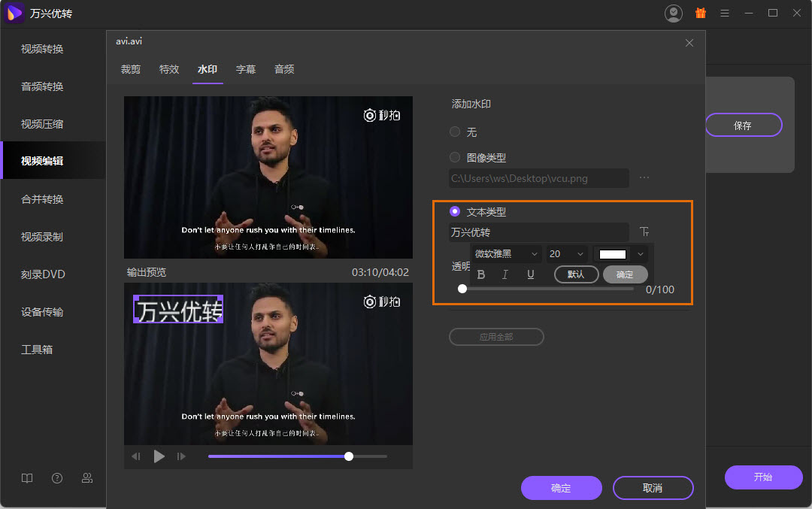The image size is (812, 509).
Task: Select the 无 (no watermark) radio option
Action: 455,132
